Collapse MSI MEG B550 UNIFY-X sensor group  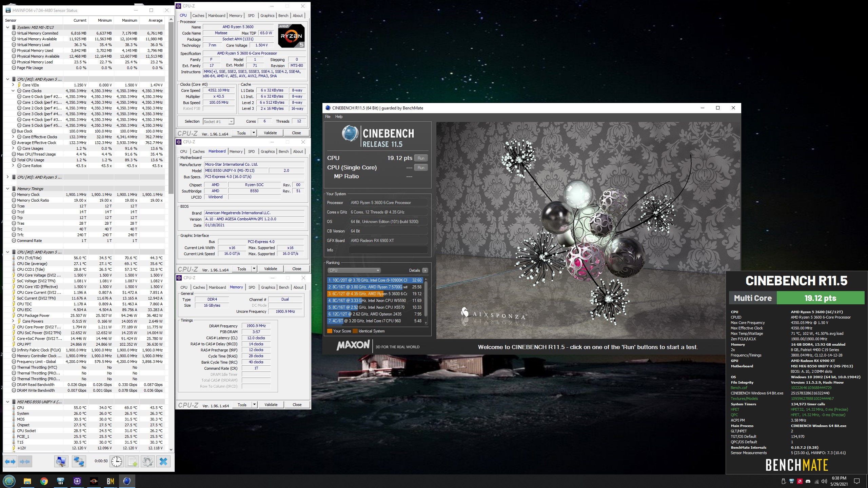7,402
